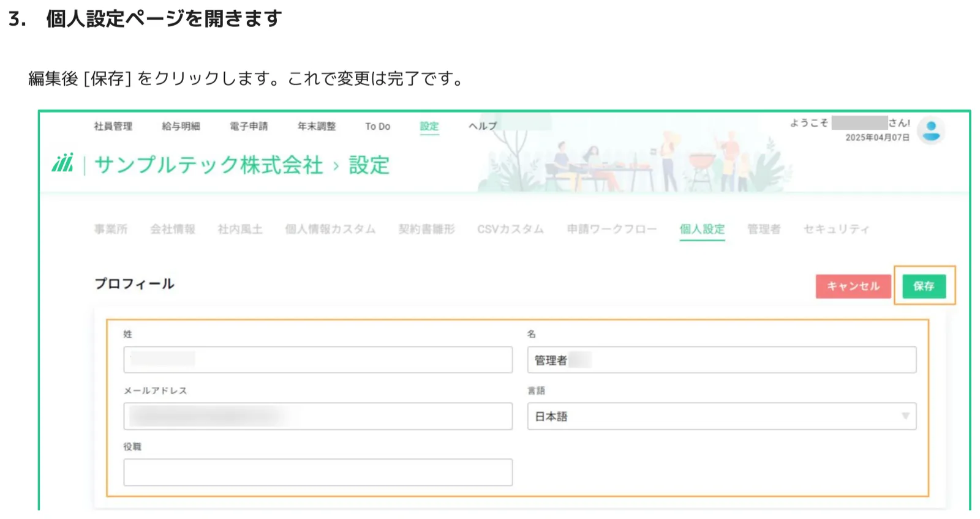Click the date 2025年04月07日
This screenshot has width=980, height=519.
click(877, 138)
